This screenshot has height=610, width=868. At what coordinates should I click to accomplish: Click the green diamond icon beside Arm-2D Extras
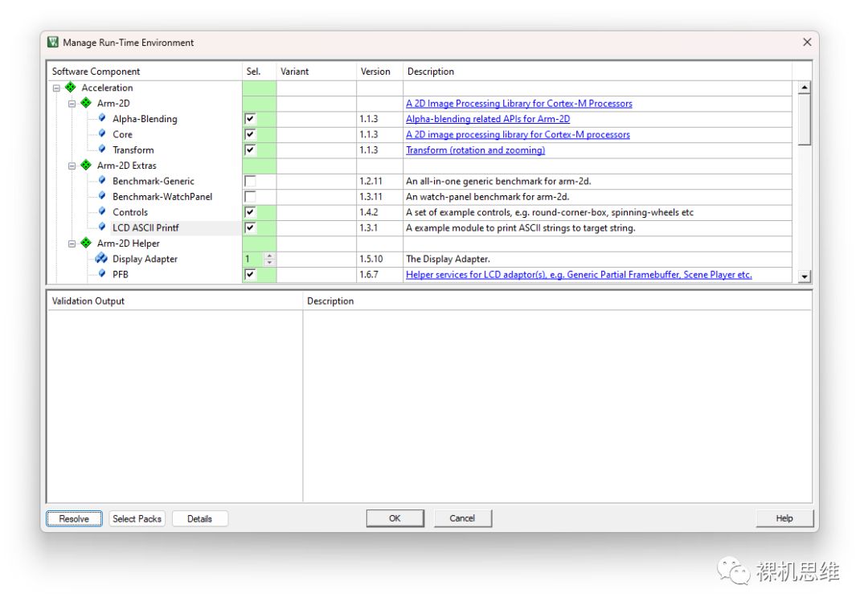[x=86, y=165]
